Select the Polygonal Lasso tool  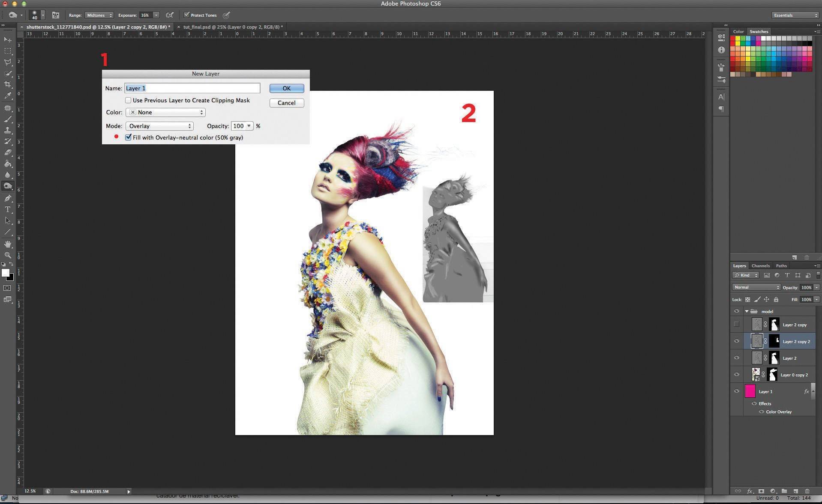pyautogui.click(x=8, y=62)
